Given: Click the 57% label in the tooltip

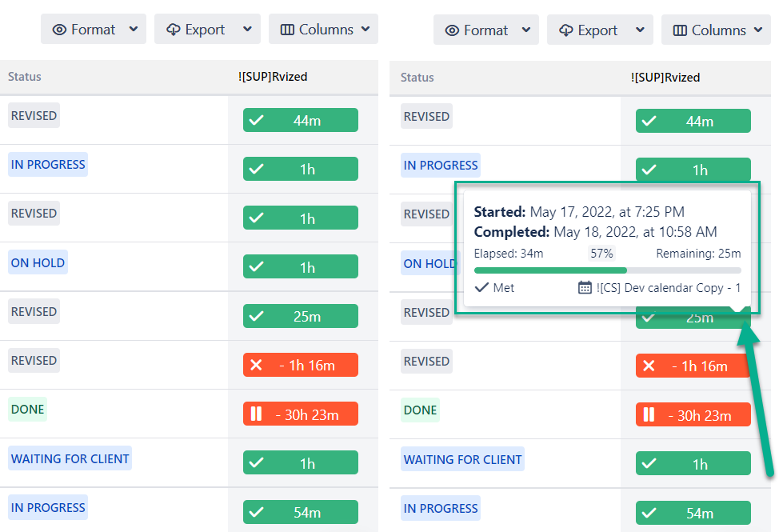Looking at the screenshot, I should pos(601,254).
